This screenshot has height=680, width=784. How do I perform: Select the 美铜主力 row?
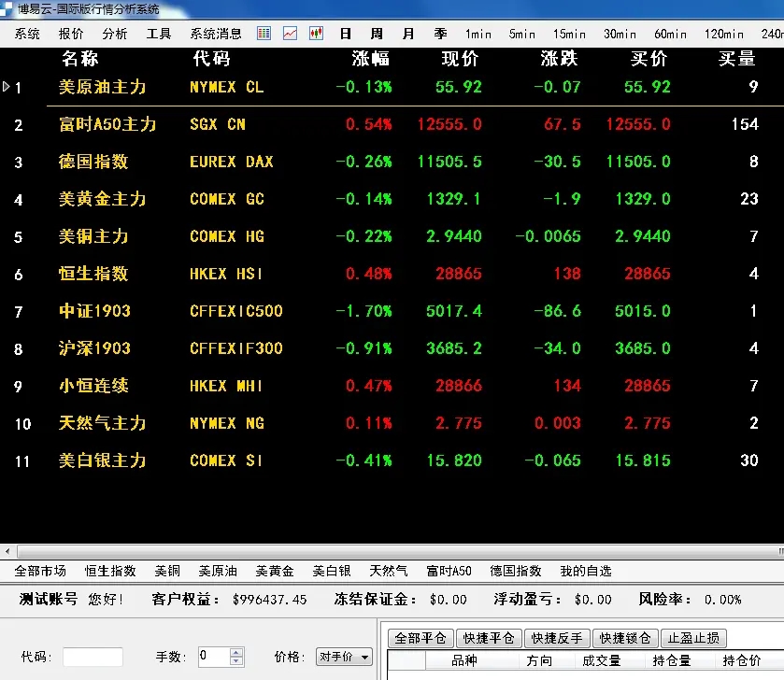coord(392,235)
